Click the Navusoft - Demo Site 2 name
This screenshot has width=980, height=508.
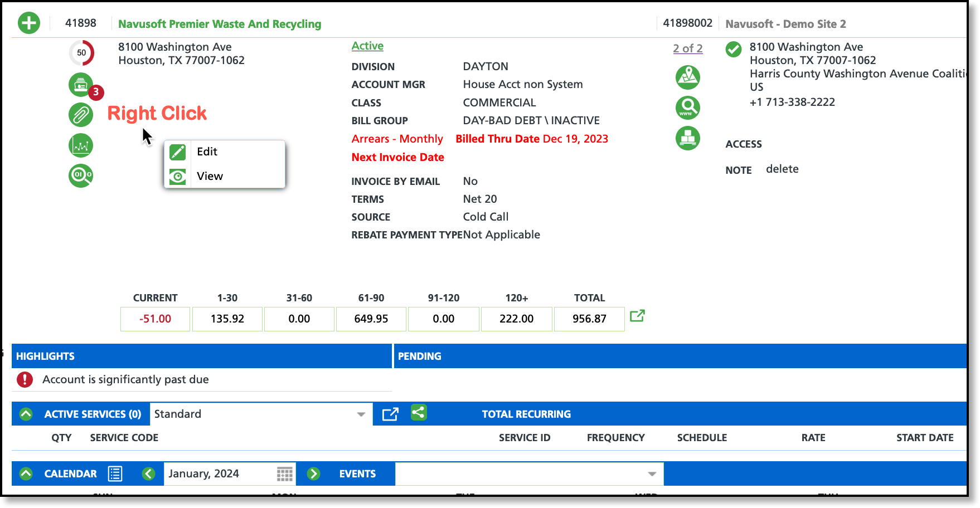tap(785, 24)
